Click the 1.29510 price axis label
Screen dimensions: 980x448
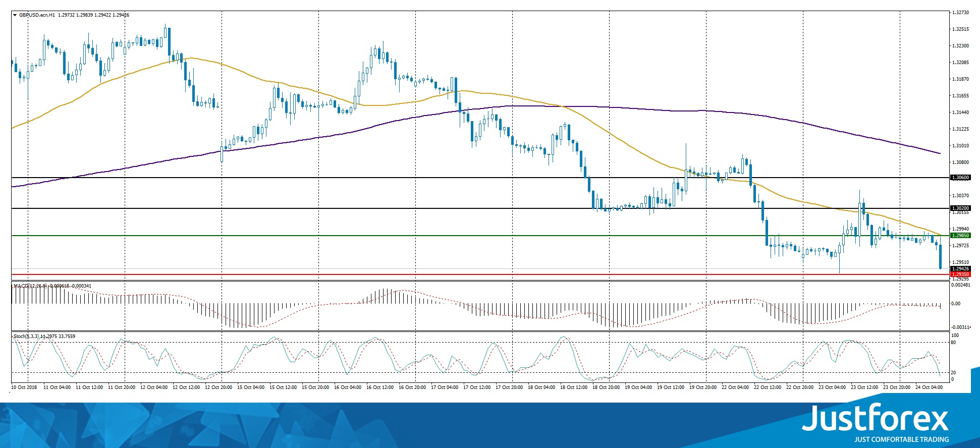[x=960, y=262]
